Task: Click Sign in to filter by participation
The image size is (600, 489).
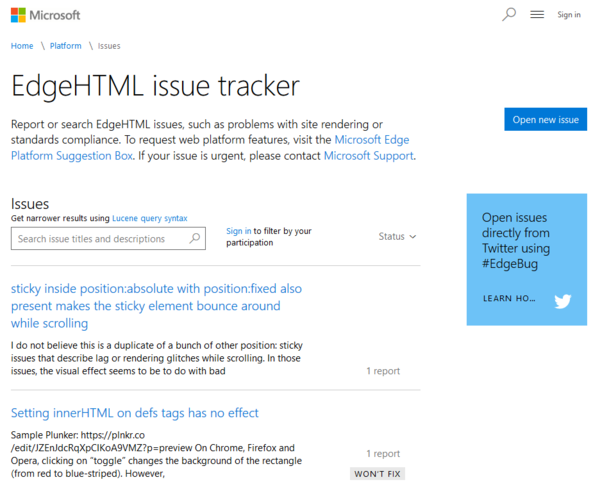Action: (x=238, y=231)
